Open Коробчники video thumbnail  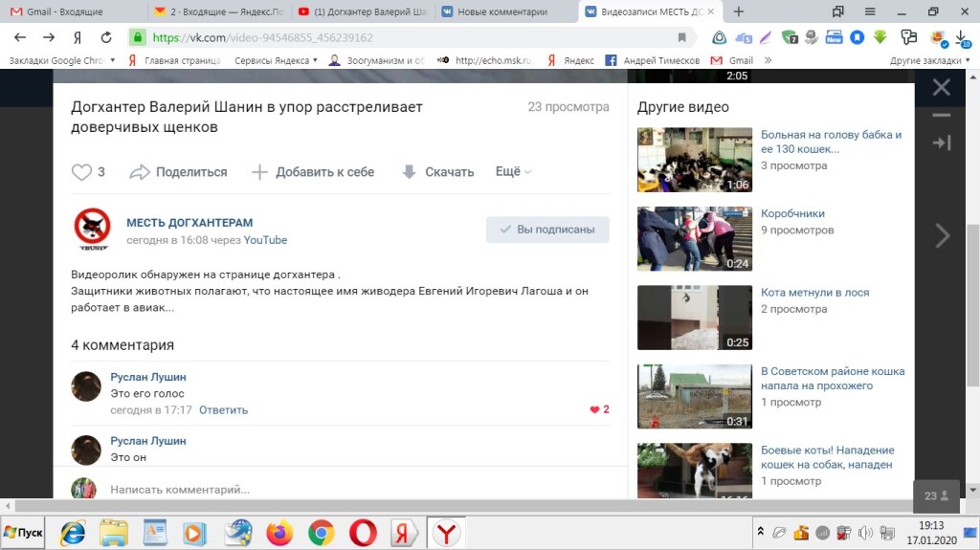pyautogui.click(x=695, y=239)
